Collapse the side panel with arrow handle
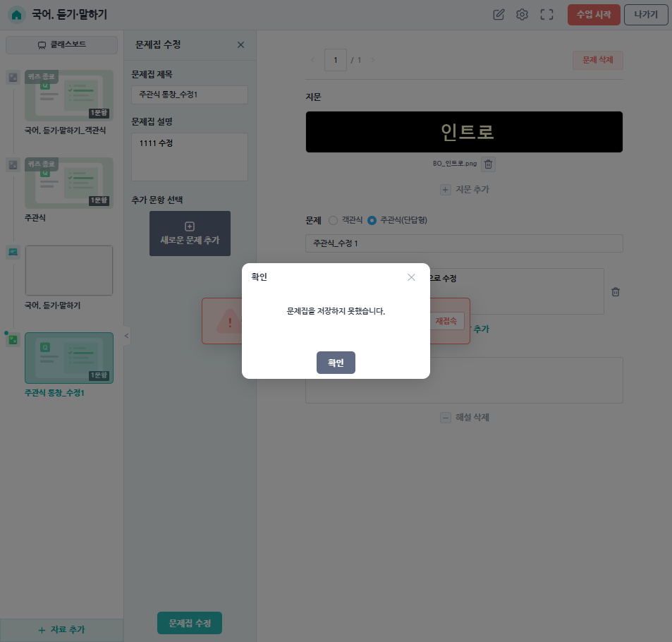Image resolution: width=672 pixels, height=642 pixels. pos(127,336)
